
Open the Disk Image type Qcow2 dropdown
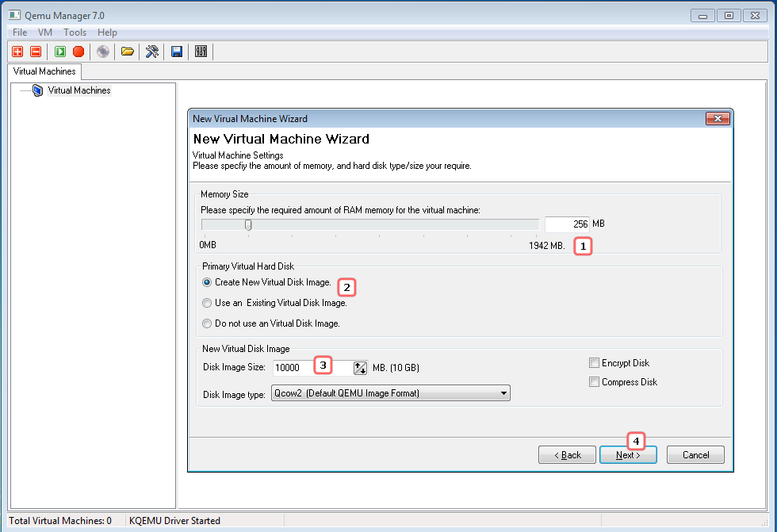tap(390, 393)
